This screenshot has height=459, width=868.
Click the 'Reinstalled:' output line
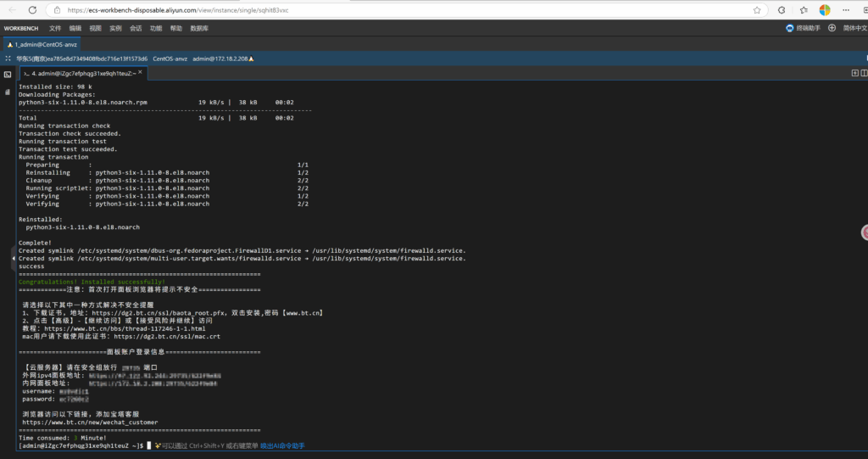point(41,220)
